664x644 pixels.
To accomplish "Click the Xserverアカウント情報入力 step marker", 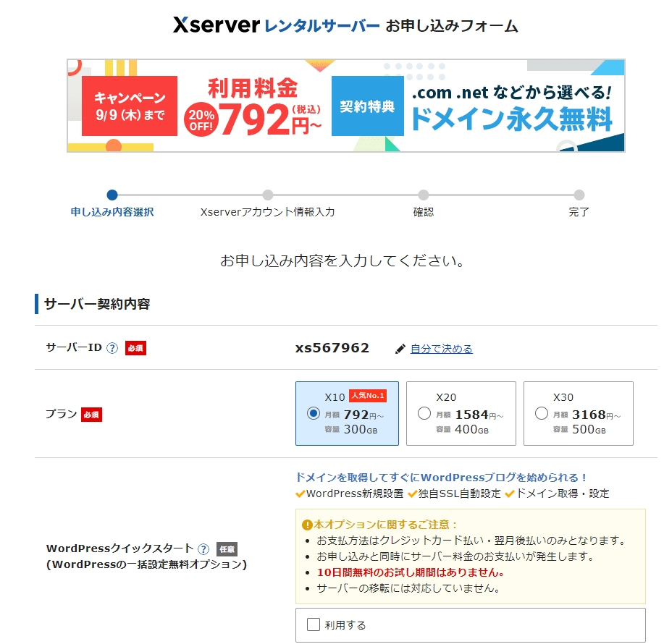I will click(x=268, y=195).
